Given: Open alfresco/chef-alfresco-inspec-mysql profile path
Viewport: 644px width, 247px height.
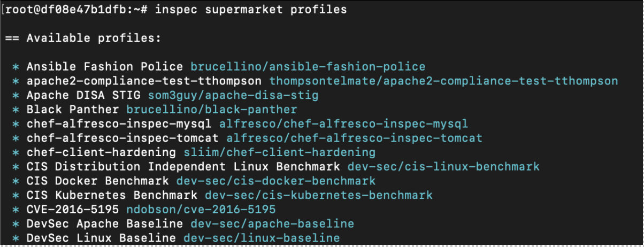Looking at the screenshot, I should (343, 124).
